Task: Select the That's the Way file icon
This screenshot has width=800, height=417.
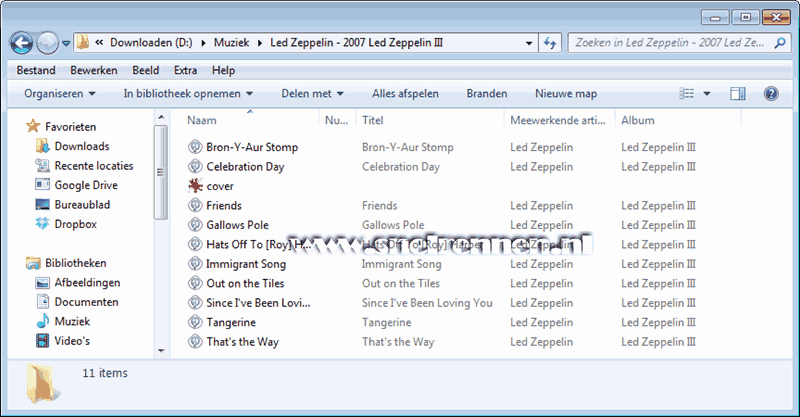Action: (195, 341)
